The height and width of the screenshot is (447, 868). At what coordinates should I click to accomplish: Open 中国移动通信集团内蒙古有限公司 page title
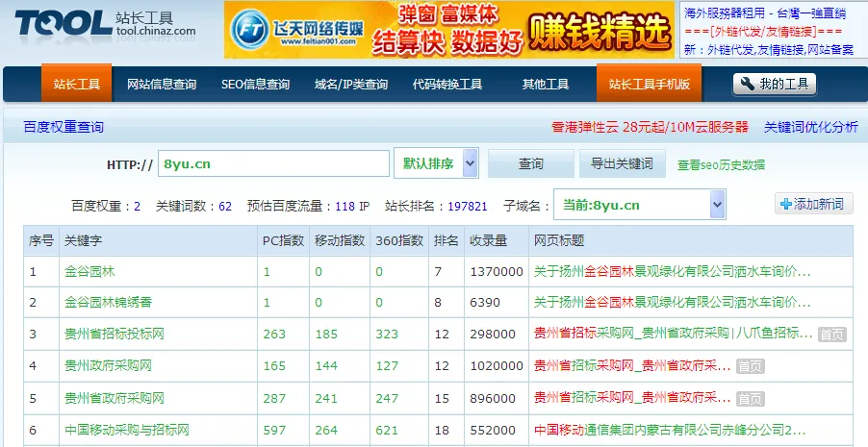tap(670, 430)
